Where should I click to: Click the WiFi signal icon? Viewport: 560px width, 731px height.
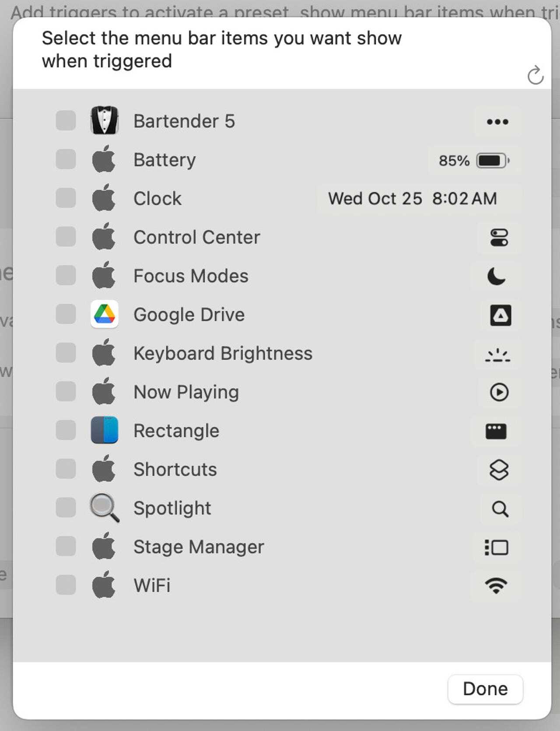496,586
